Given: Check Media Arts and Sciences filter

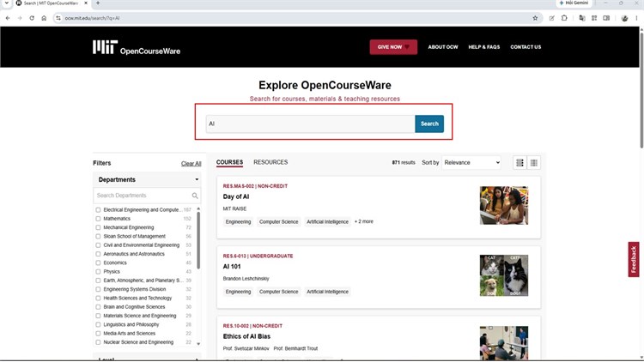Looking at the screenshot, I should coord(98,334).
